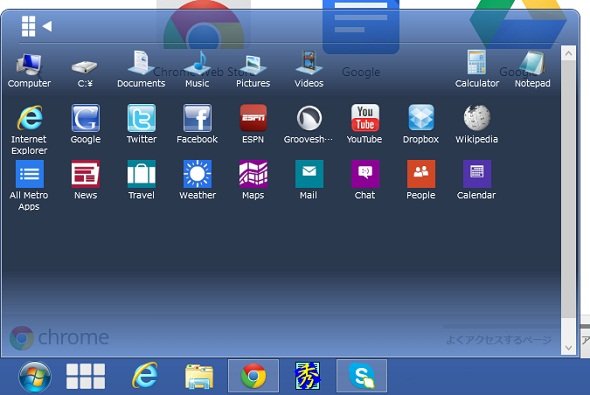The height and width of the screenshot is (395, 590).
Task: Click the scrollbar up arrow
Action: (x=568, y=53)
